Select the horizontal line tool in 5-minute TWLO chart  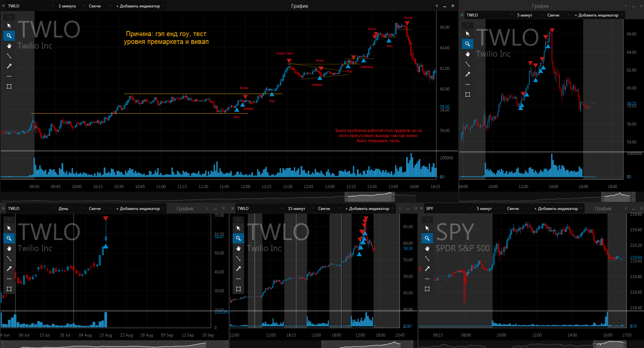pyautogui.click(x=468, y=84)
